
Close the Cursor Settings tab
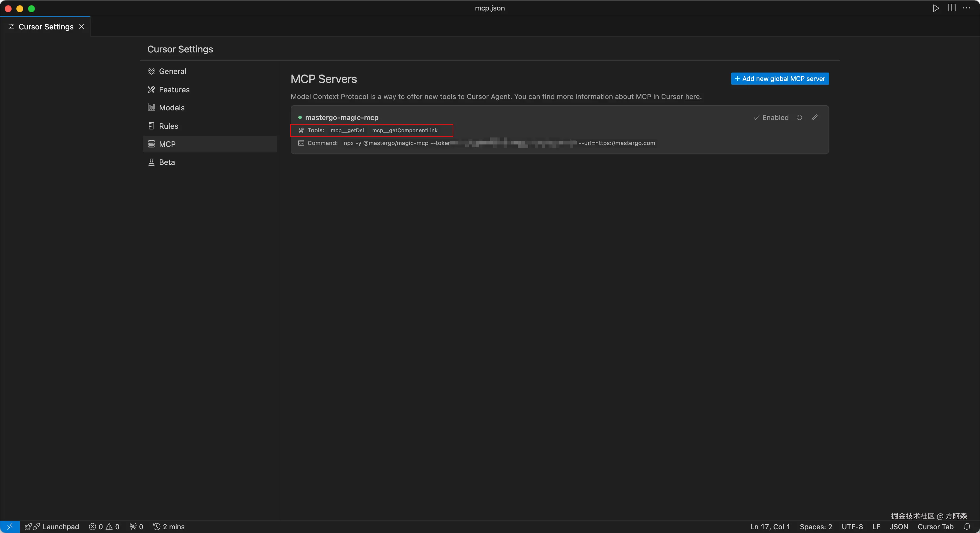(x=82, y=27)
